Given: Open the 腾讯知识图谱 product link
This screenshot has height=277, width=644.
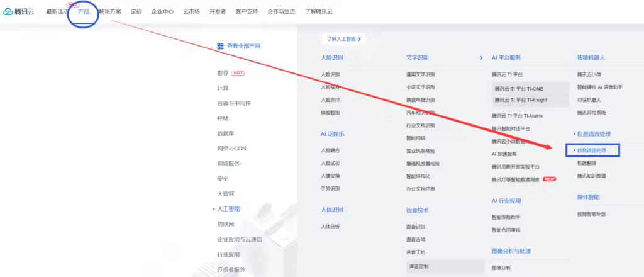Looking at the screenshot, I should pos(591,176).
